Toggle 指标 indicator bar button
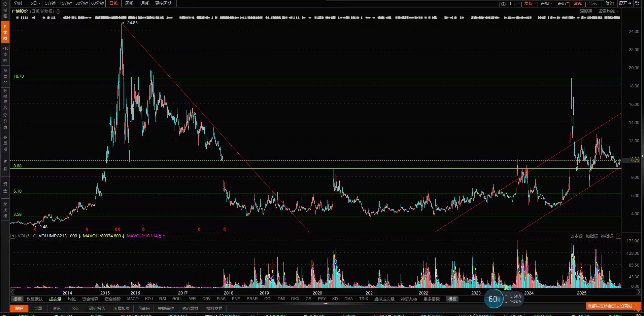The image size is (644, 316). tap(18, 299)
